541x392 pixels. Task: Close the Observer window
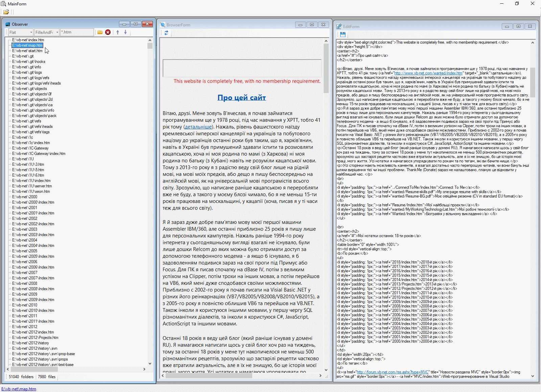pos(147,24)
